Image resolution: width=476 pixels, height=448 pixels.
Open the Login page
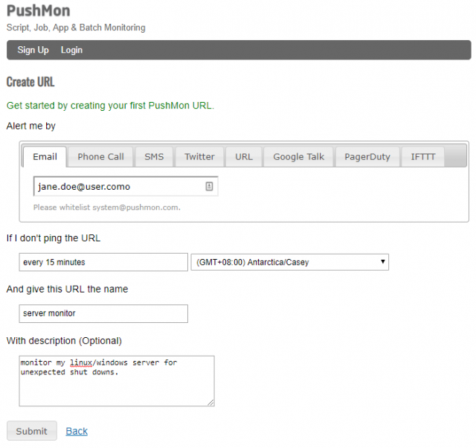click(71, 50)
